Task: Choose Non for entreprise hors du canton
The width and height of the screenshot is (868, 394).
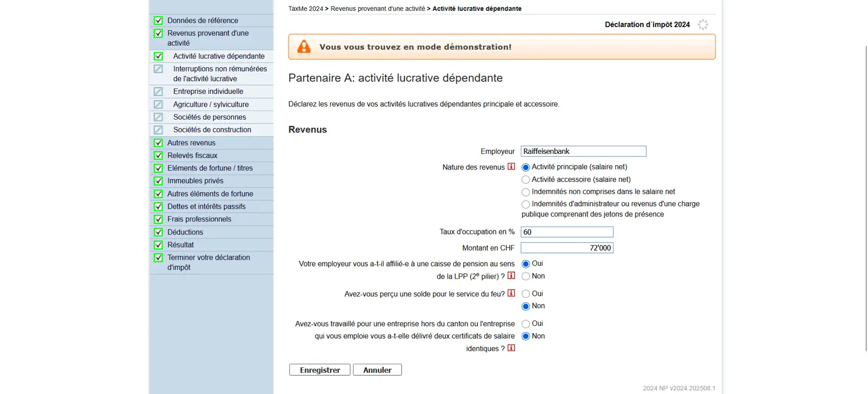Action: tap(526, 337)
